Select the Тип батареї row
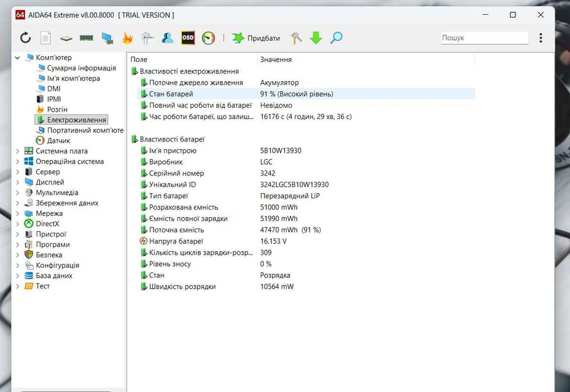The width and height of the screenshot is (570, 392). point(306,196)
